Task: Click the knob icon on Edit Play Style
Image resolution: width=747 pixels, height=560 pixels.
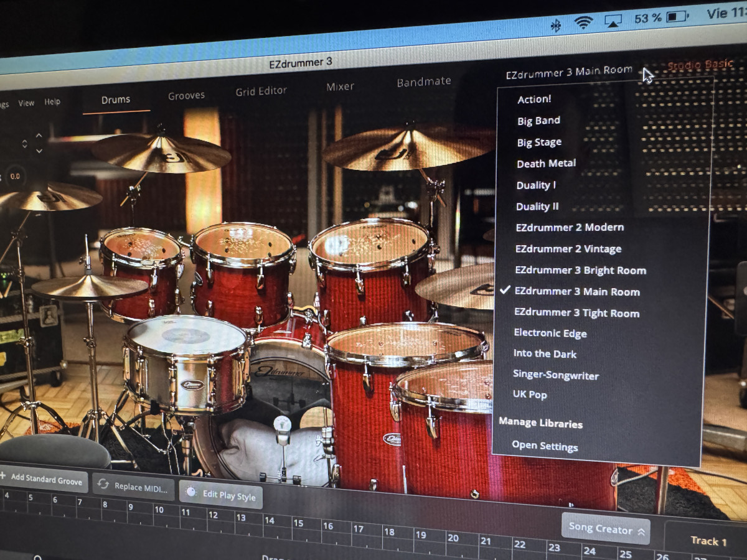Action: click(x=191, y=493)
